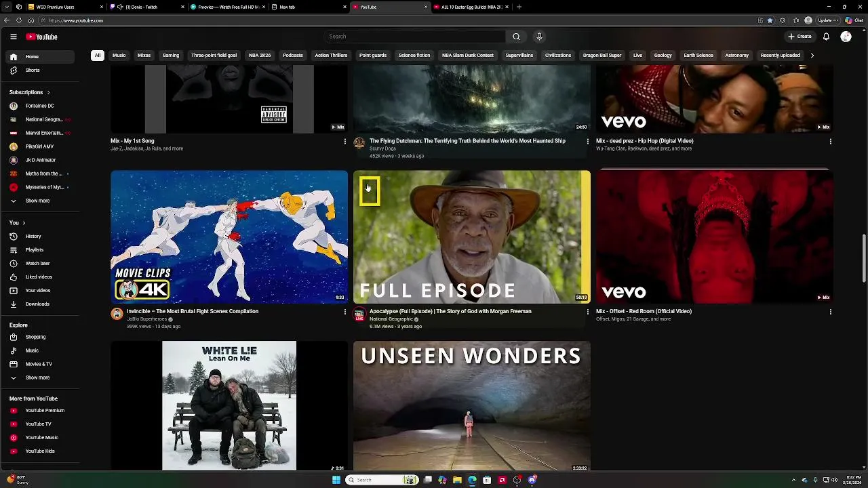Image resolution: width=868 pixels, height=488 pixels.
Task: Open Downloads in sidebar
Action: point(41,304)
